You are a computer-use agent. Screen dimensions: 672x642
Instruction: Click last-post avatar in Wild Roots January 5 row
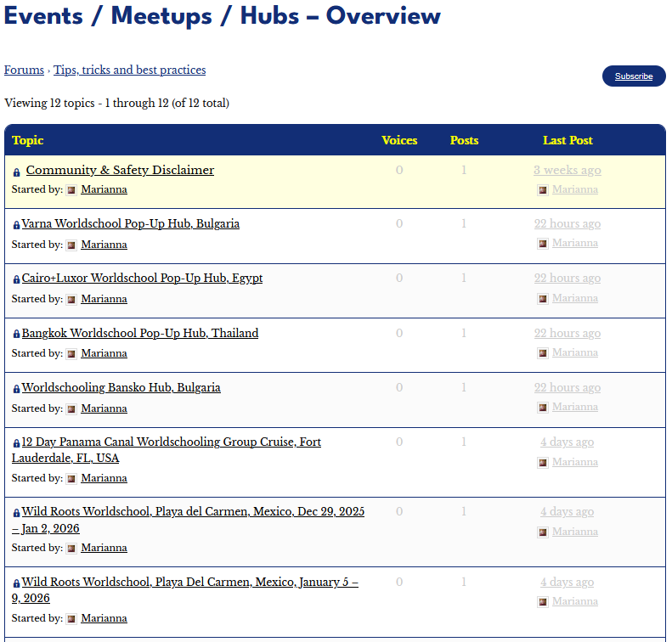pyautogui.click(x=543, y=602)
